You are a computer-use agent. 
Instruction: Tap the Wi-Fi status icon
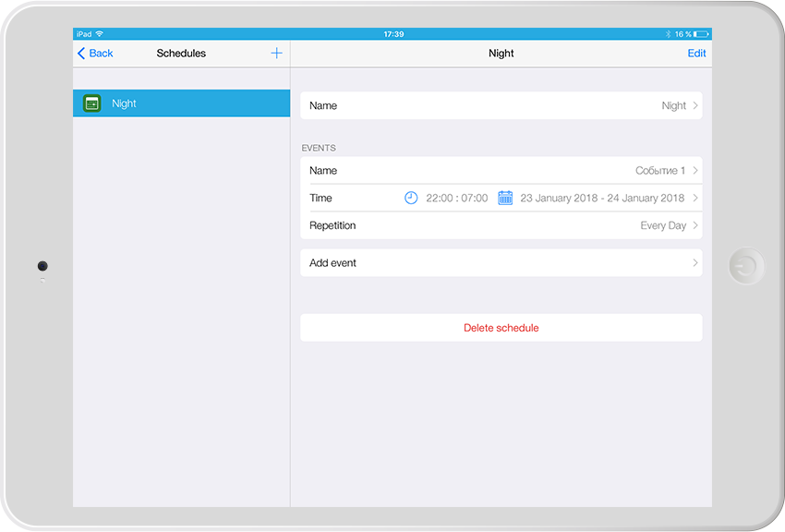point(100,34)
